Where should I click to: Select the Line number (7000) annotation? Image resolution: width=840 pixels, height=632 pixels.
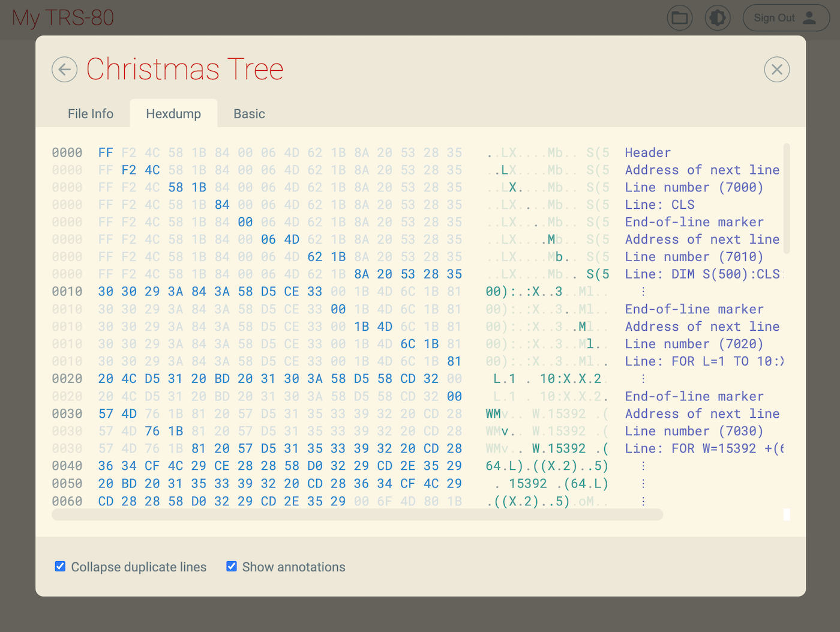694,187
